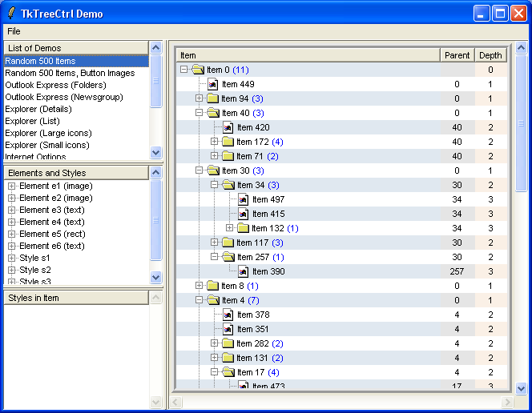Image resolution: width=532 pixels, height=413 pixels.
Task: Click the feather icon in the title bar
Action: point(11,14)
